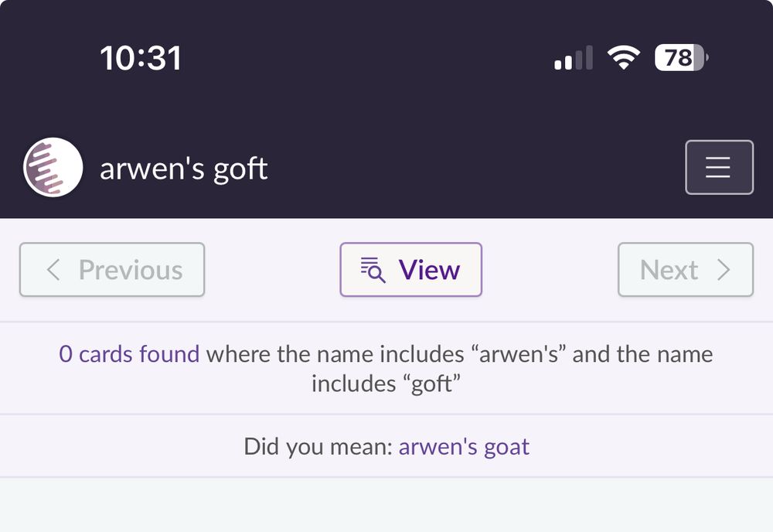Viewport: 773px width, 532px height.
Task: Tap the battery 78 indicator
Action: tap(682, 57)
